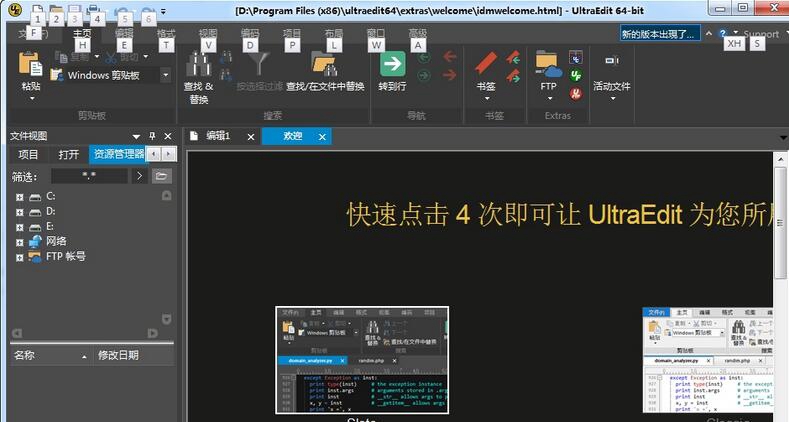Click the New file icon in quick access toolbar

point(38,10)
